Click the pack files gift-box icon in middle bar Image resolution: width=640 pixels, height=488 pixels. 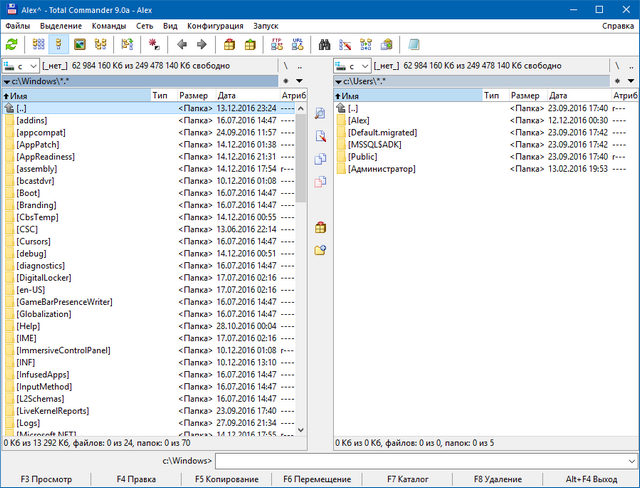coord(320,227)
